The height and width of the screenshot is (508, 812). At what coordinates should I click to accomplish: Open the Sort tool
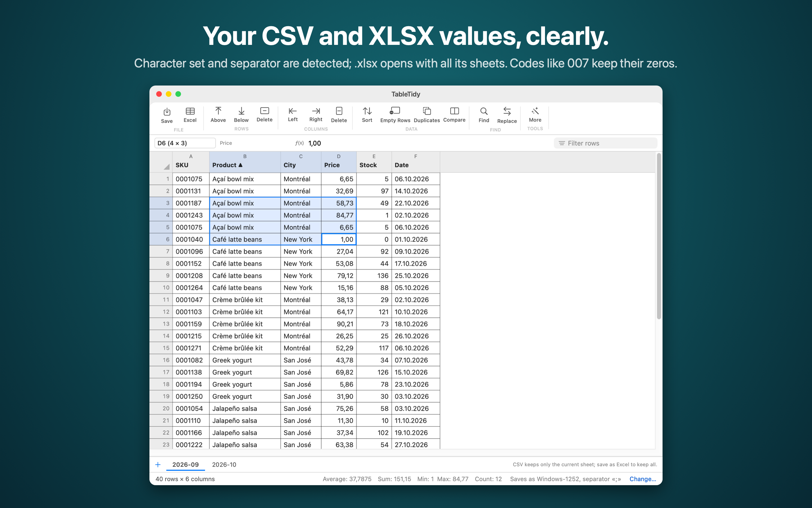(x=367, y=115)
